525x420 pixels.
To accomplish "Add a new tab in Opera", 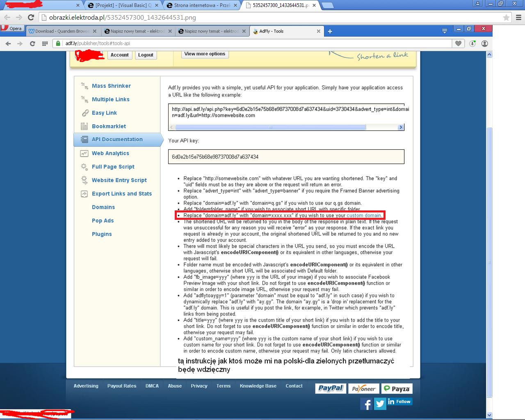I will 330,31.
